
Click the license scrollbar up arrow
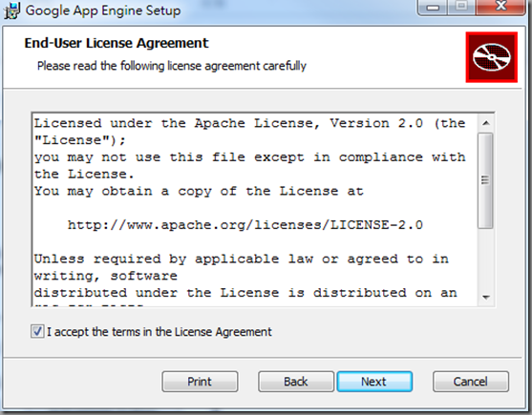click(x=486, y=123)
